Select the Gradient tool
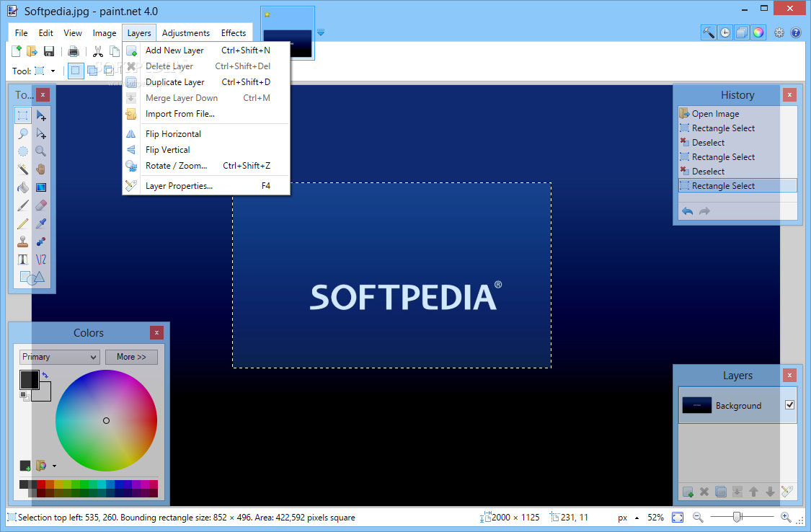The image size is (811, 532). tap(41, 187)
